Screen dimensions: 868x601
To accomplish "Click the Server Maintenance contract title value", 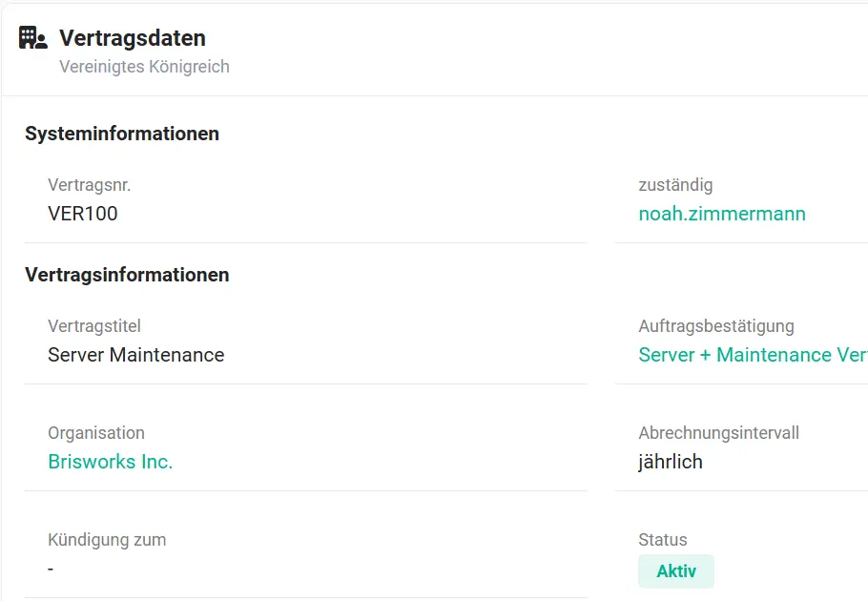I will (136, 355).
